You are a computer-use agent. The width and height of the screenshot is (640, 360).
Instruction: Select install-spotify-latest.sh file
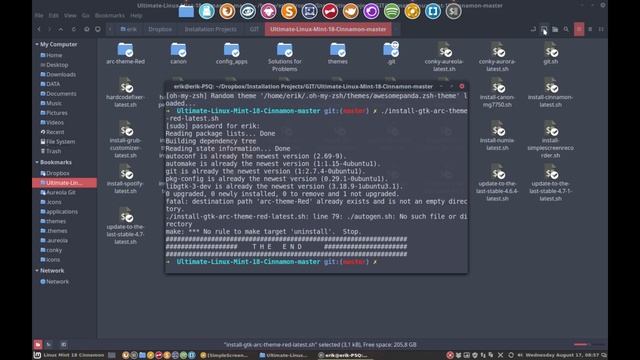(x=125, y=179)
